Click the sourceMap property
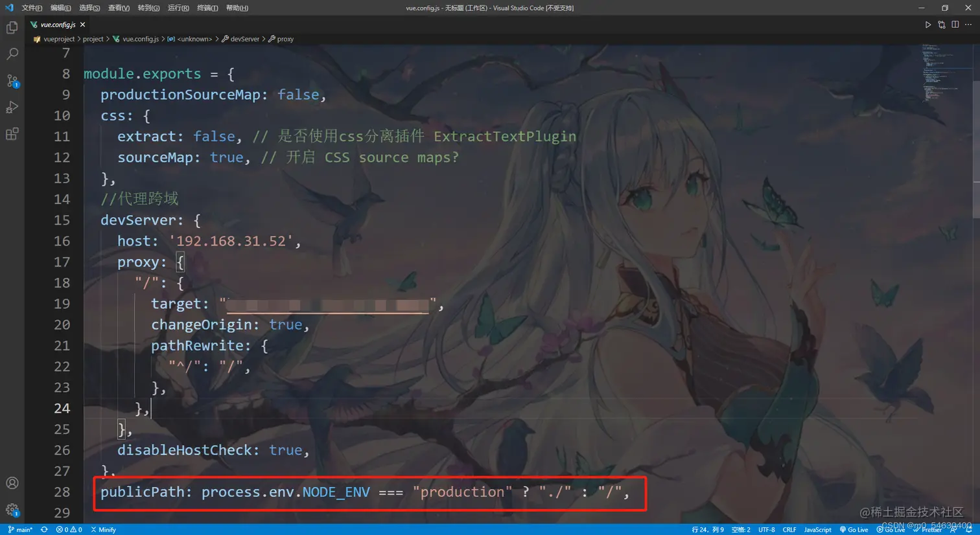Viewport: 980px width, 535px height. [x=155, y=157]
